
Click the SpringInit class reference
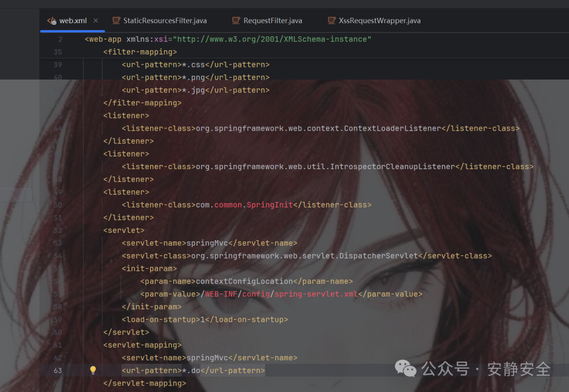(x=270, y=204)
